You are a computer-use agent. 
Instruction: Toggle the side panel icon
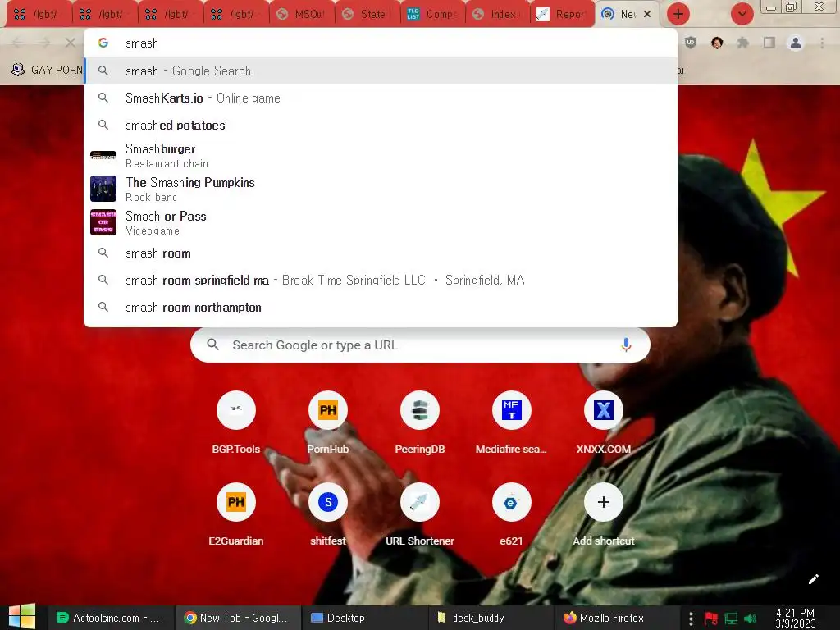(769, 43)
